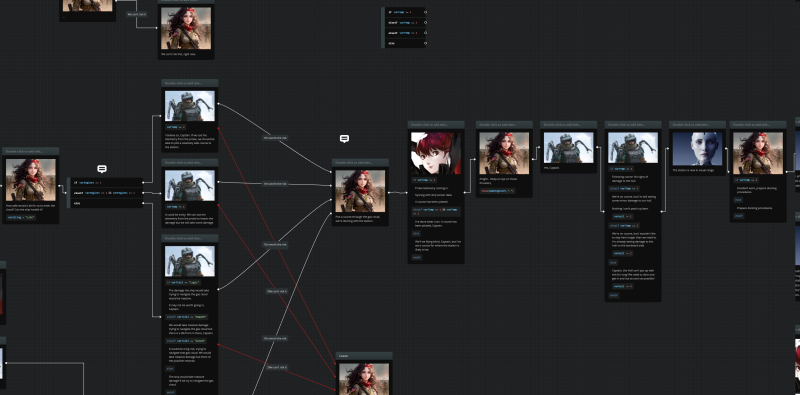Image resolution: width=800 pixels, height=395 pixels.
Task: Click the 'else' tag in the hull-damage robot element
Action: 613,262
